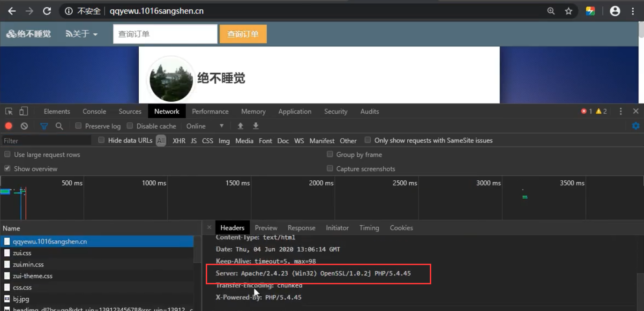Click the import HAR upload arrow
644x311 pixels.
(240, 126)
